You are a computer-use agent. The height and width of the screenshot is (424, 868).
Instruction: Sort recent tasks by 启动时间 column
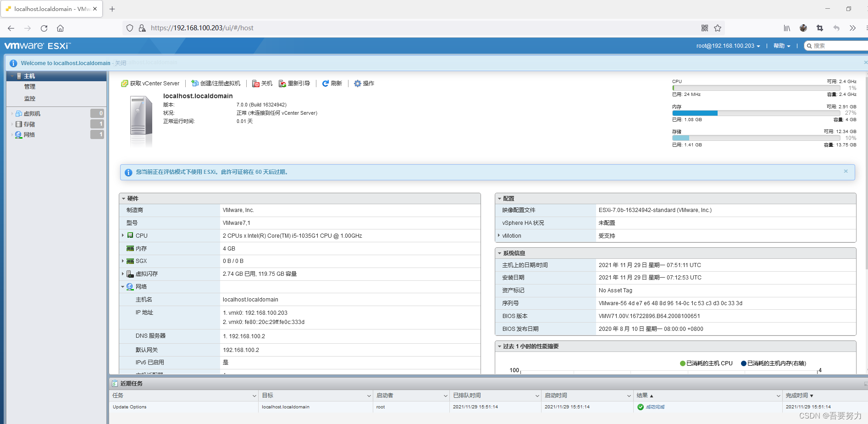coord(588,396)
